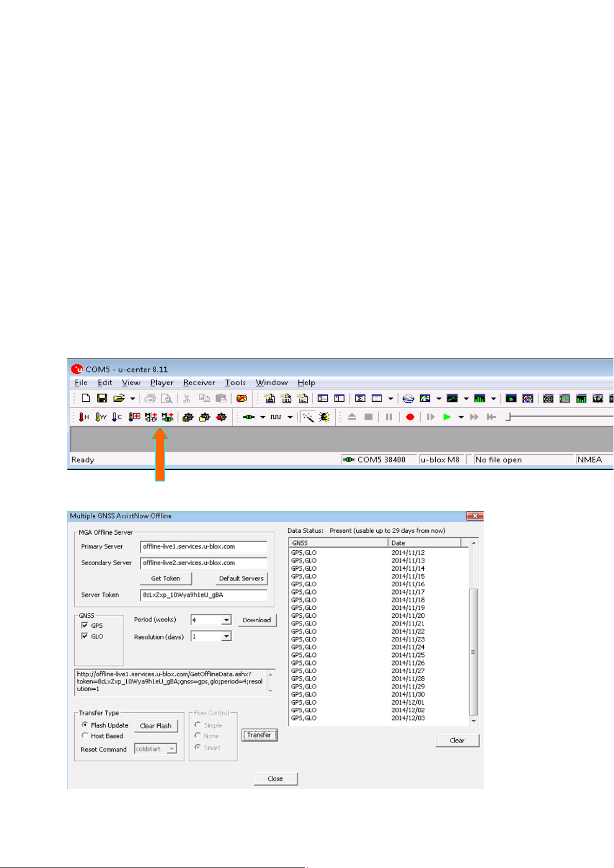The width and height of the screenshot is (614, 868).
Task: Click the Clear button under the data list
Action: pyautogui.click(x=457, y=740)
